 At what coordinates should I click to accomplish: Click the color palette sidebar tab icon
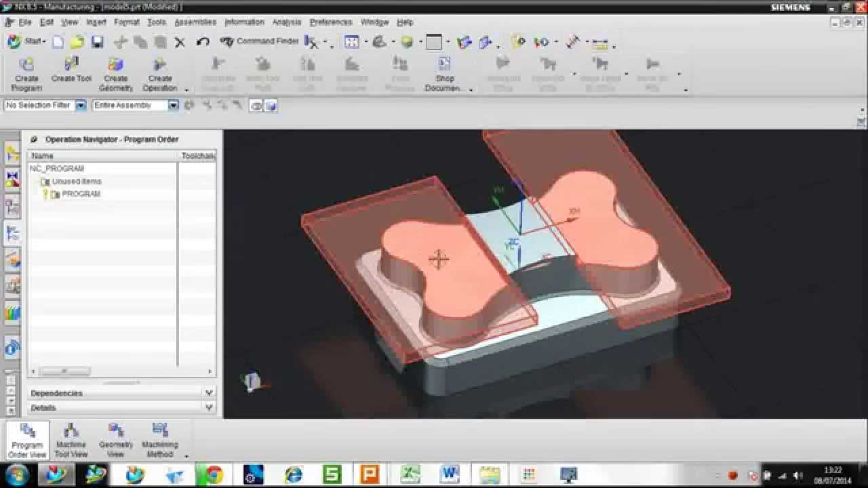tap(12, 312)
